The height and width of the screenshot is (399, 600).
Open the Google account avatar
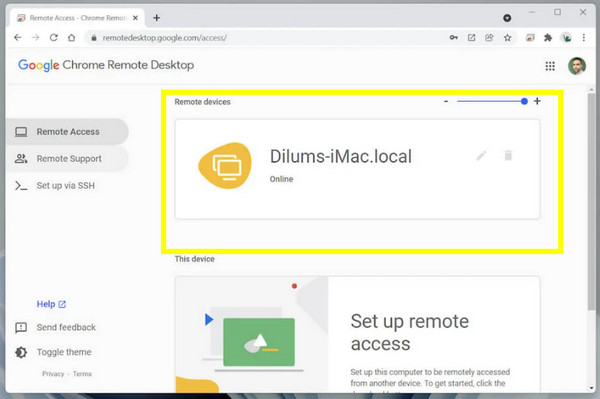pos(577,66)
